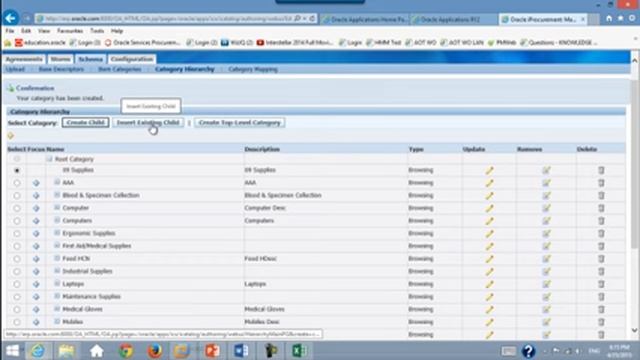Open the Favourites menu
Image resolution: width=640 pixels, height=360 pixels.
(x=70, y=31)
